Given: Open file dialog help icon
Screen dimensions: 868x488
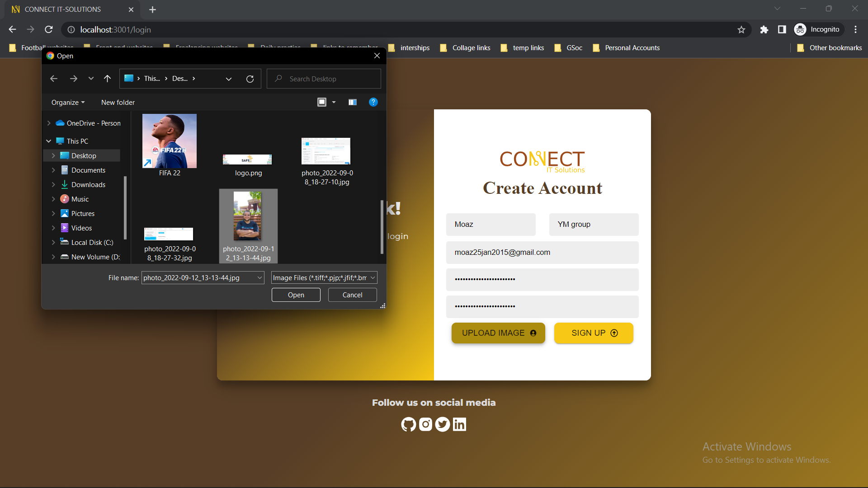Looking at the screenshot, I should point(373,102).
